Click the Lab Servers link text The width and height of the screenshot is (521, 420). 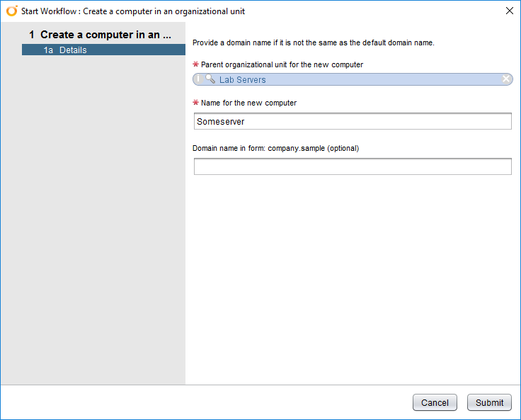click(242, 80)
